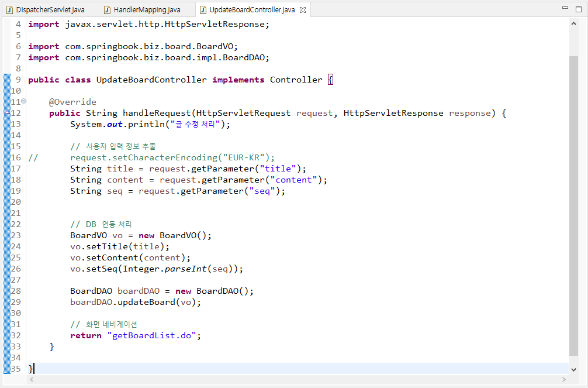Collapse the handleRequest method fold at line 11
Viewport: 588px width, 388px height.
point(23,101)
